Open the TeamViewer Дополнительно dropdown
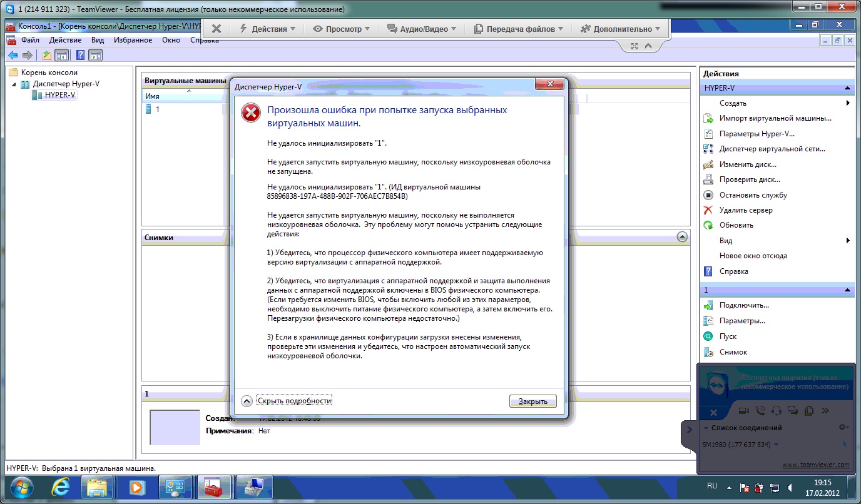The height and width of the screenshot is (504, 861). click(620, 29)
